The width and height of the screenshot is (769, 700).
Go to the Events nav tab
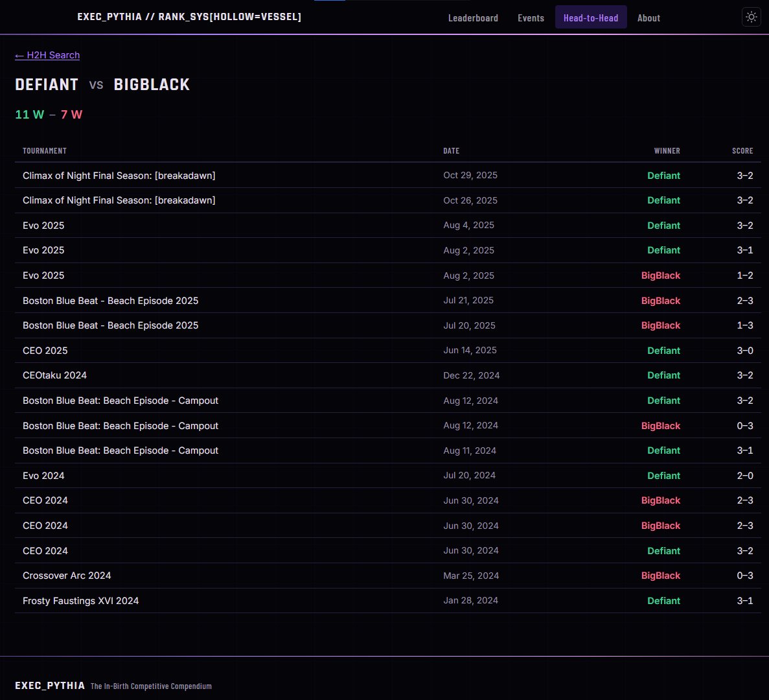pos(531,17)
